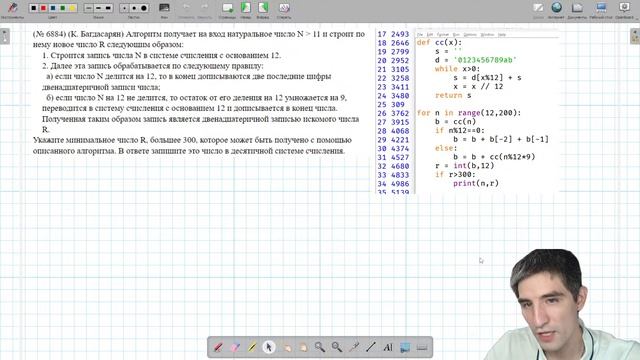The image size is (640, 360).
Task: Undo the last action
Action: (x=186, y=9)
